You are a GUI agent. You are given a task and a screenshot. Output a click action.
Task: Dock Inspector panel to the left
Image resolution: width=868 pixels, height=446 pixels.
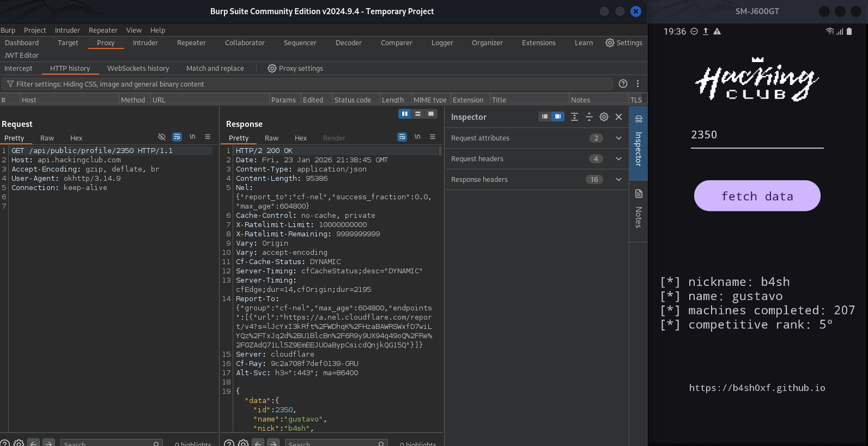(545, 117)
